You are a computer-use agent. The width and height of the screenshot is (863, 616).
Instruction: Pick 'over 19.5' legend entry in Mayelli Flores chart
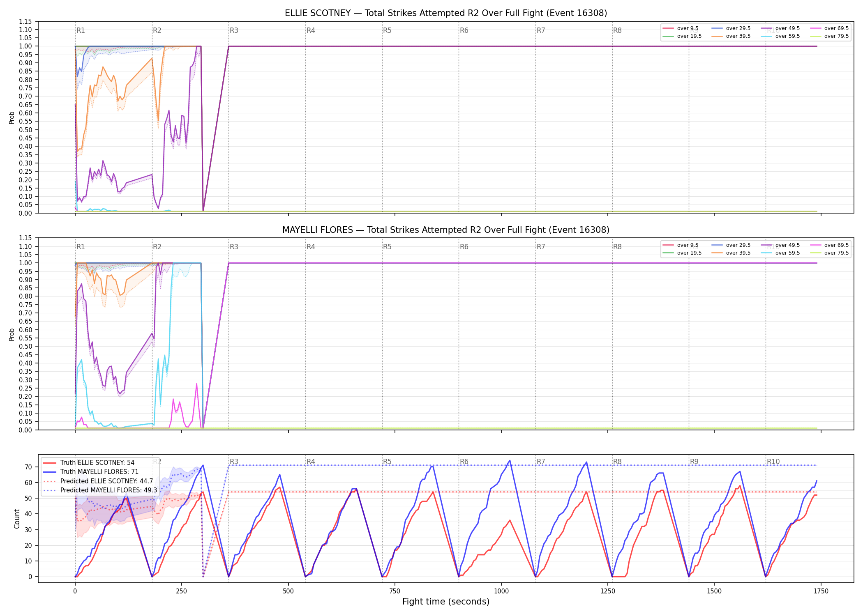click(682, 253)
